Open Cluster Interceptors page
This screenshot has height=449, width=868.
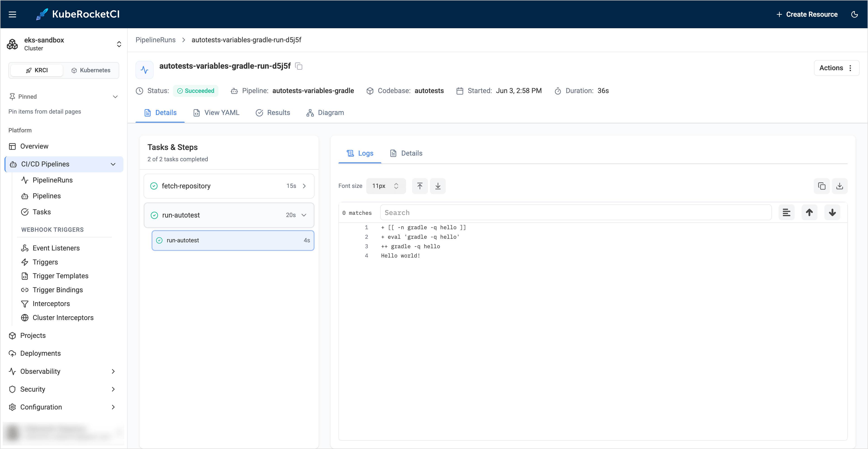[x=63, y=318]
